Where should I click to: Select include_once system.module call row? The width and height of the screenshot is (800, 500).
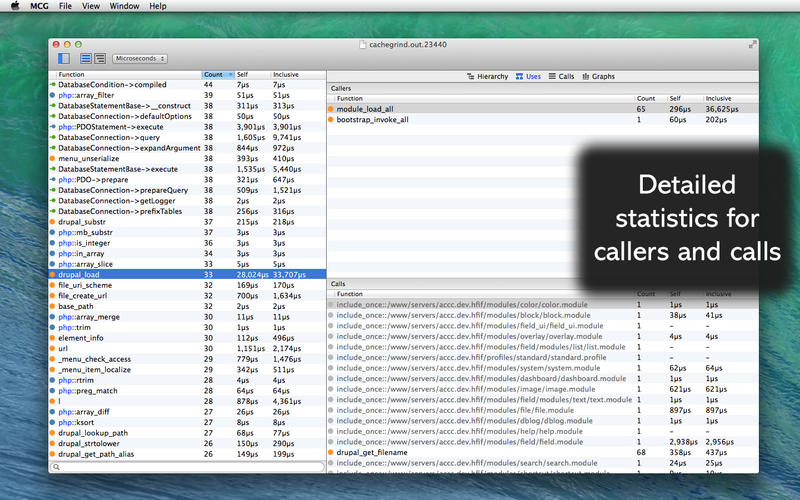[x=543, y=368]
